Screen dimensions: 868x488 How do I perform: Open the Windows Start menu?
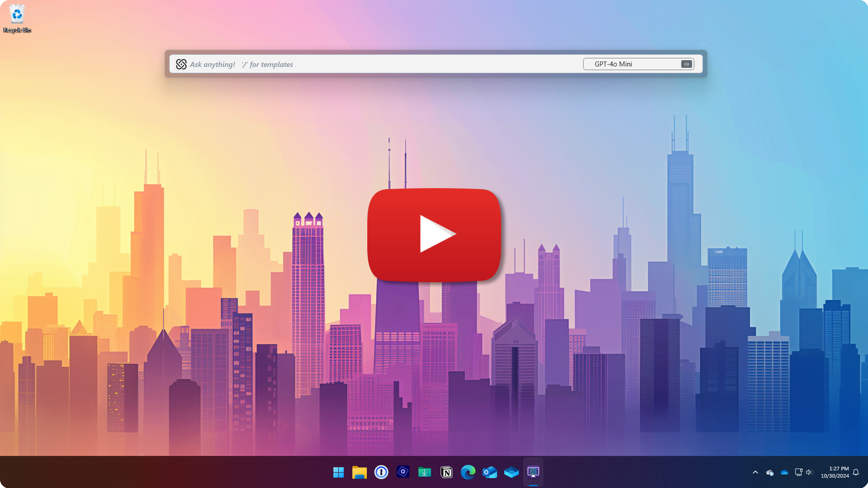point(338,472)
